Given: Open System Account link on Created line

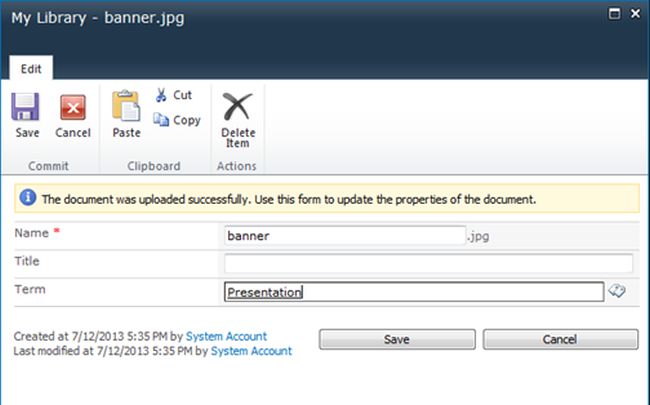Looking at the screenshot, I should click(226, 337).
